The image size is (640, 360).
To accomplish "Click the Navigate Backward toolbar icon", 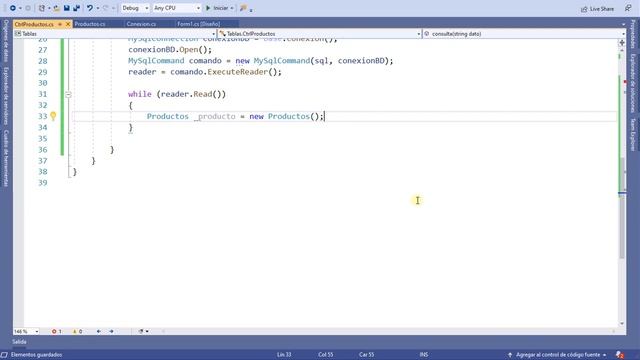I will (x=13, y=8).
